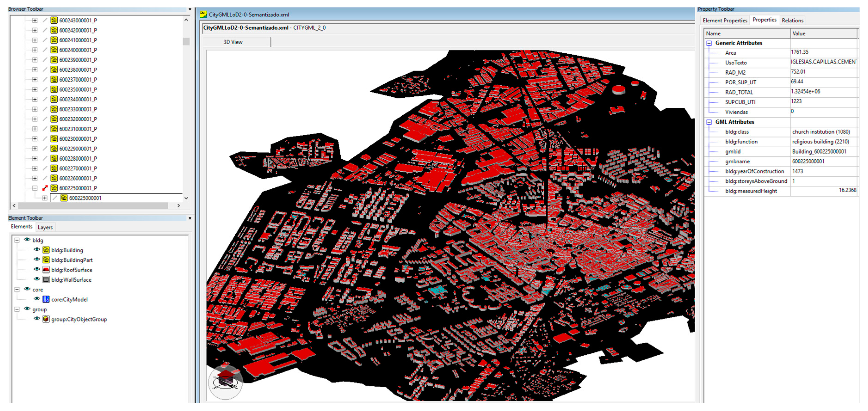Click the building icon of 600241000001_P

click(54, 40)
